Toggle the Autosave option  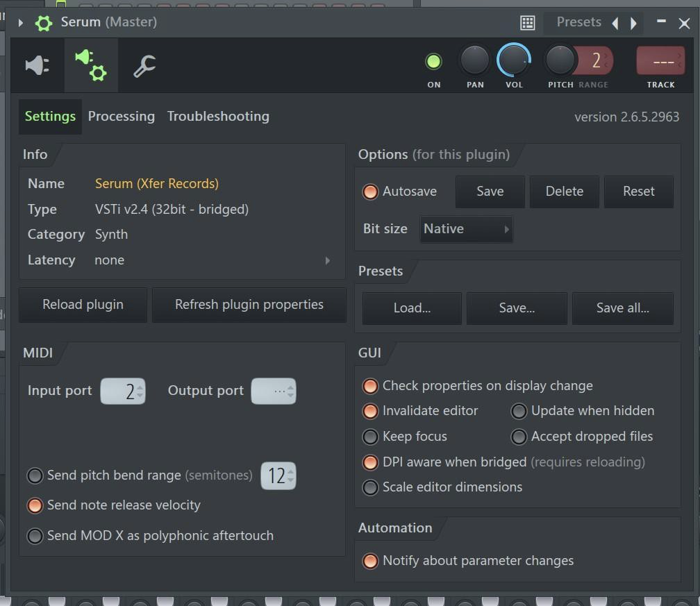[x=370, y=192]
